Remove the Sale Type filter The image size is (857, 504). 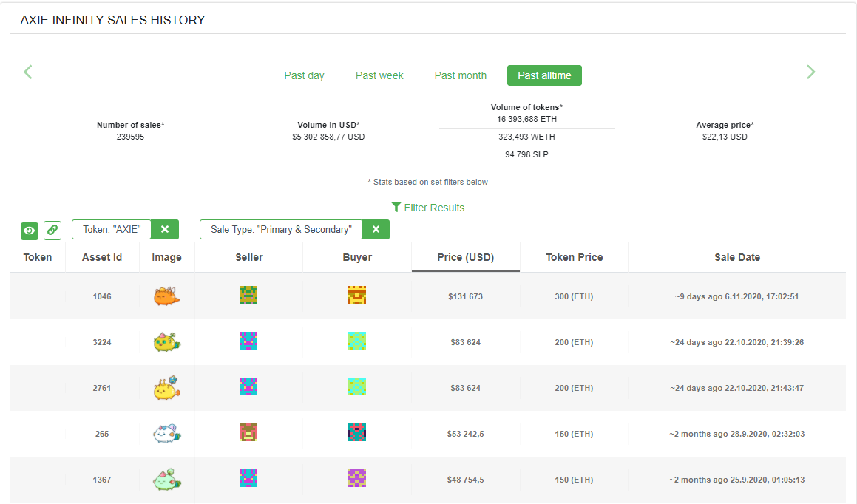[376, 229]
